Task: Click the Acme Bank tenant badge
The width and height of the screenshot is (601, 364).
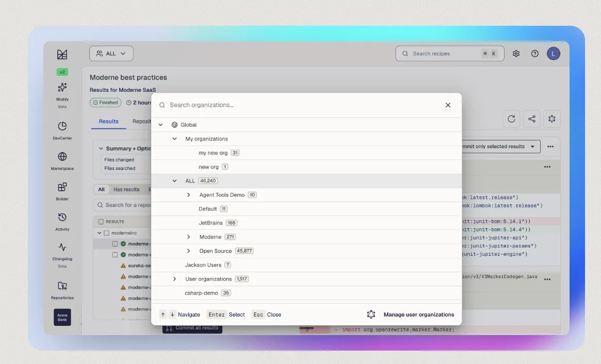Action: 62,317
